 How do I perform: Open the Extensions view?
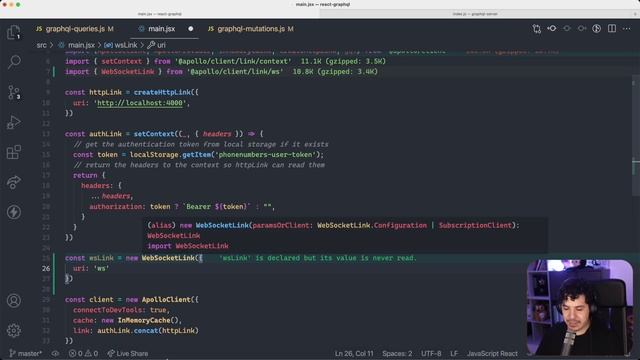pos(13,152)
